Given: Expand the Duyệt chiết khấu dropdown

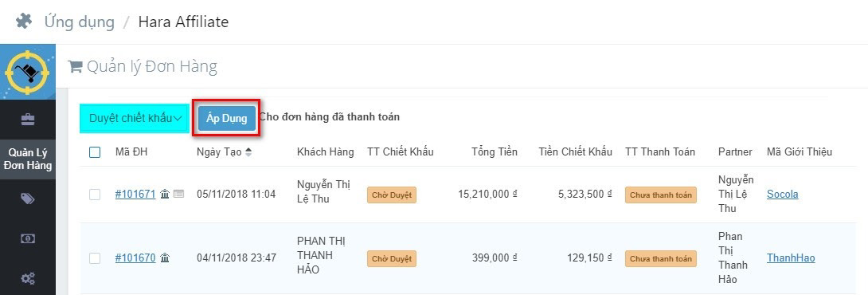Looking at the screenshot, I should [x=135, y=118].
